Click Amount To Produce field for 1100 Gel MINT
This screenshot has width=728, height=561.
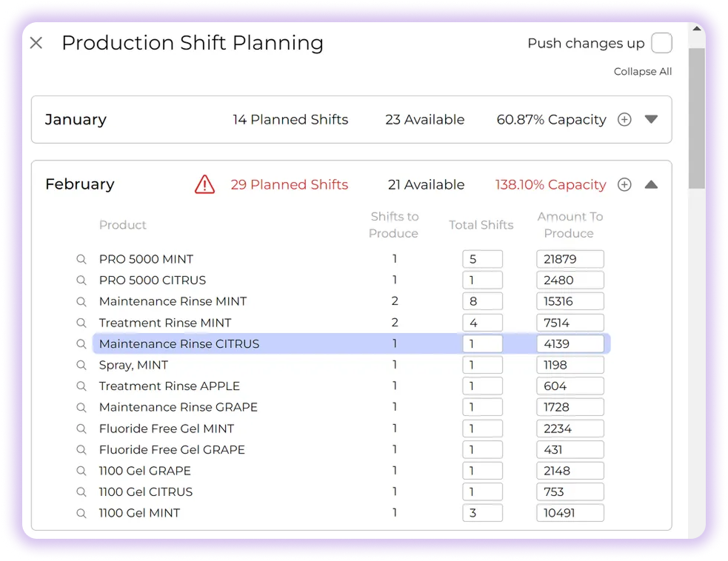click(570, 513)
